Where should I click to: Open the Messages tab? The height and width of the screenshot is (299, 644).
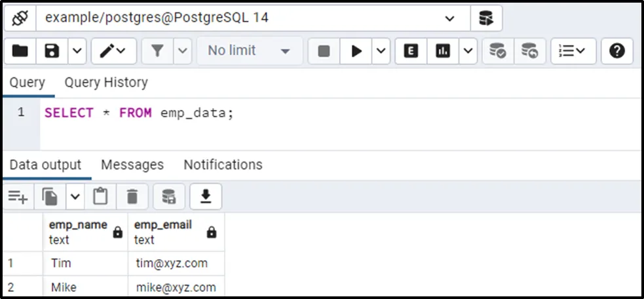point(132,165)
